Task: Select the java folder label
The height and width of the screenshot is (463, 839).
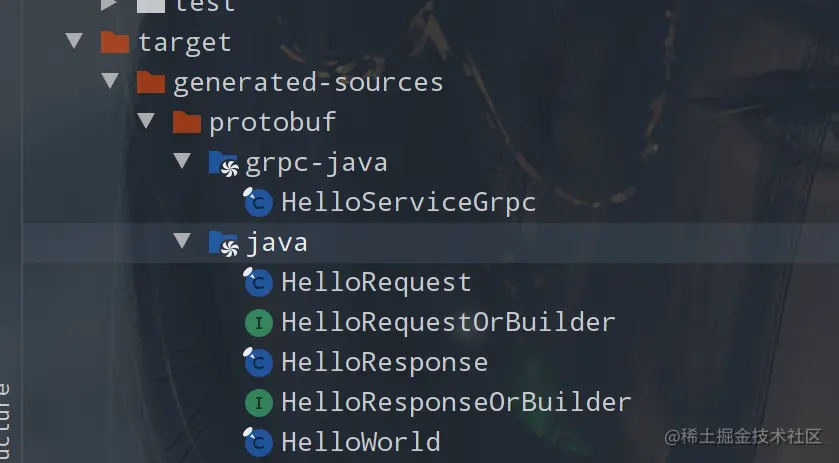Action: pyautogui.click(x=277, y=244)
